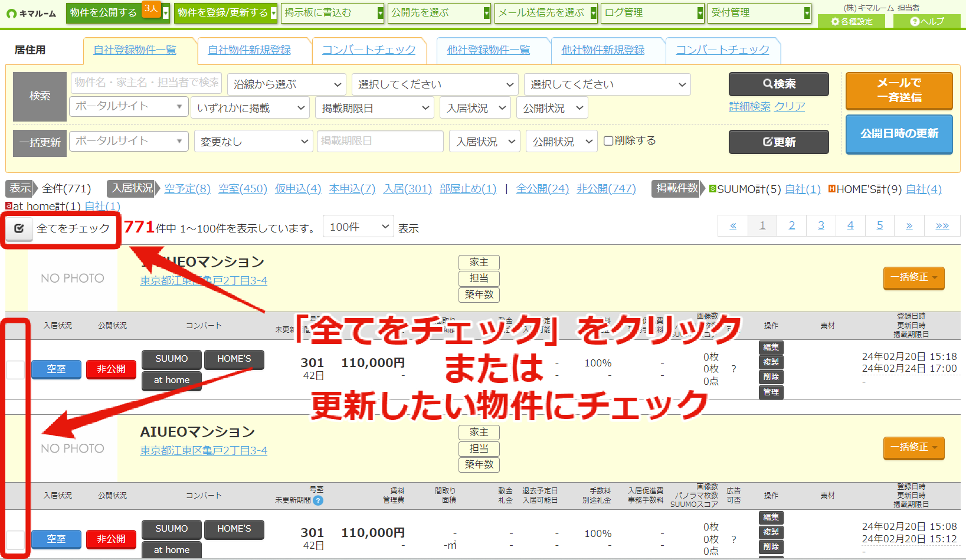The width and height of the screenshot is (966, 560).
Task: Open second property address link 亀戸2丁目3-4
Action: (204, 451)
